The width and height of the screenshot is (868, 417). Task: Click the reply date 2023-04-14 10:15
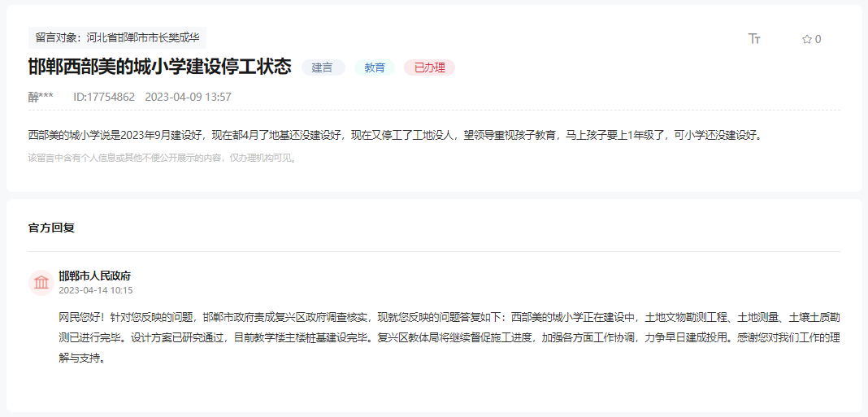tap(96, 290)
